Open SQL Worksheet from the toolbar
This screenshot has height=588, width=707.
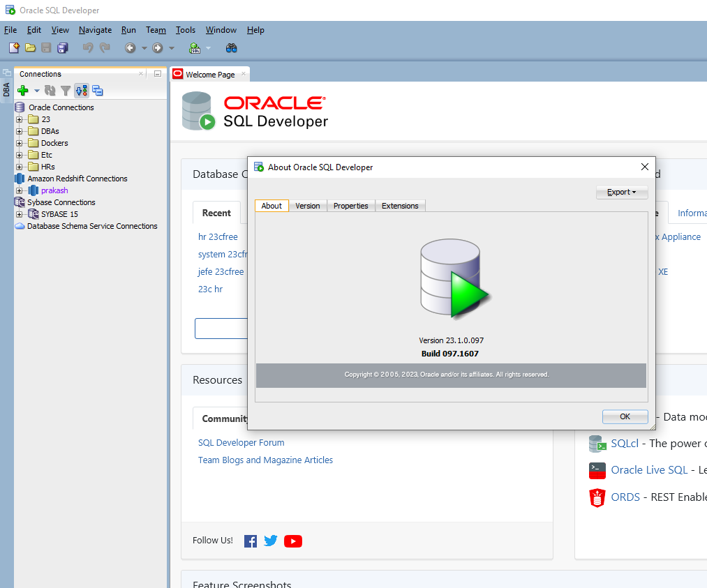coord(195,47)
